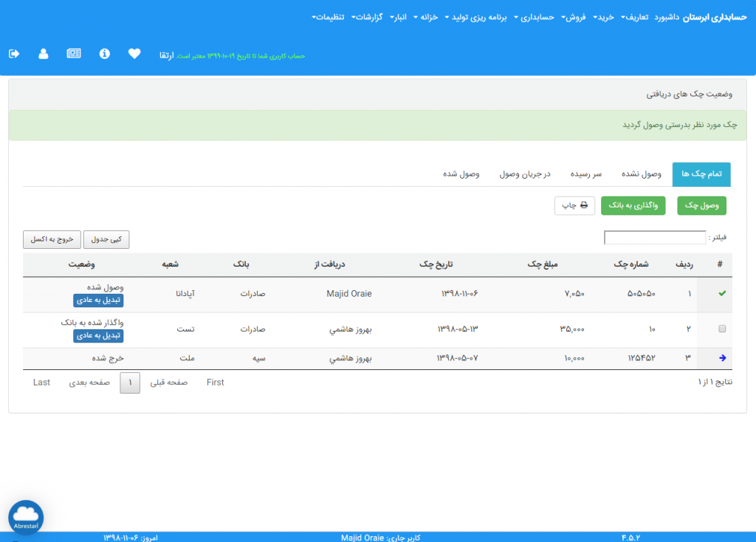Click cheque number ۱۲۵۴۵۲ cell

pos(642,358)
